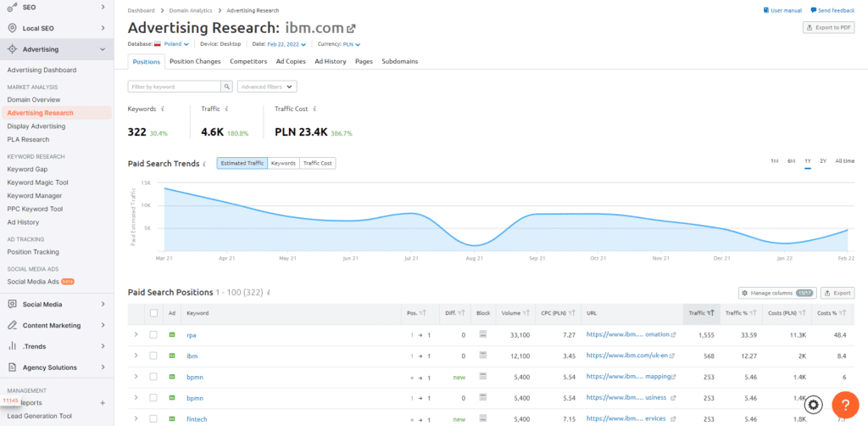Click the info icon next to Keywords

point(162,109)
